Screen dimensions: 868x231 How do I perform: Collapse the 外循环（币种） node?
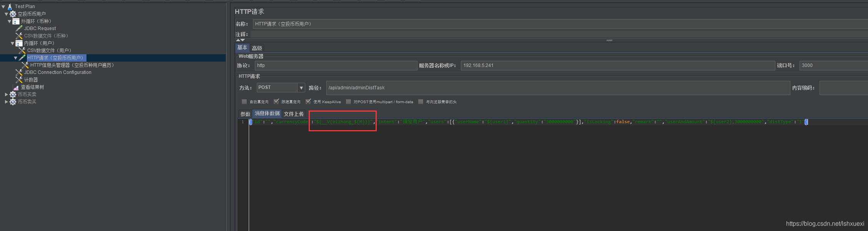[10, 21]
